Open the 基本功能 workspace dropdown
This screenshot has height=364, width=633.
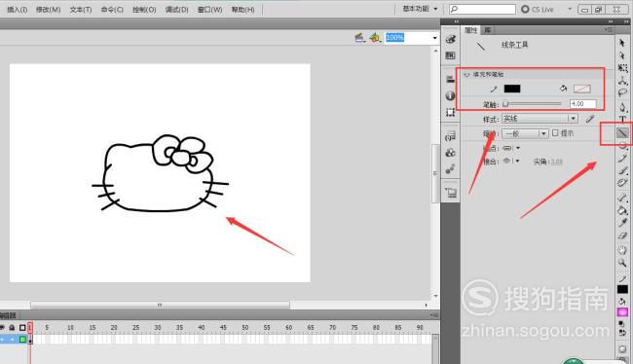click(420, 9)
